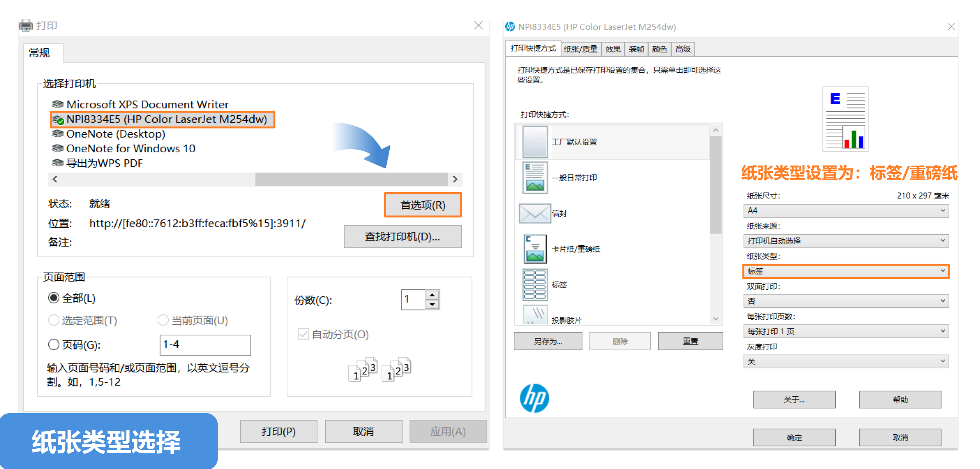Click the printer icon in 打印 title bar

(26, 26)
